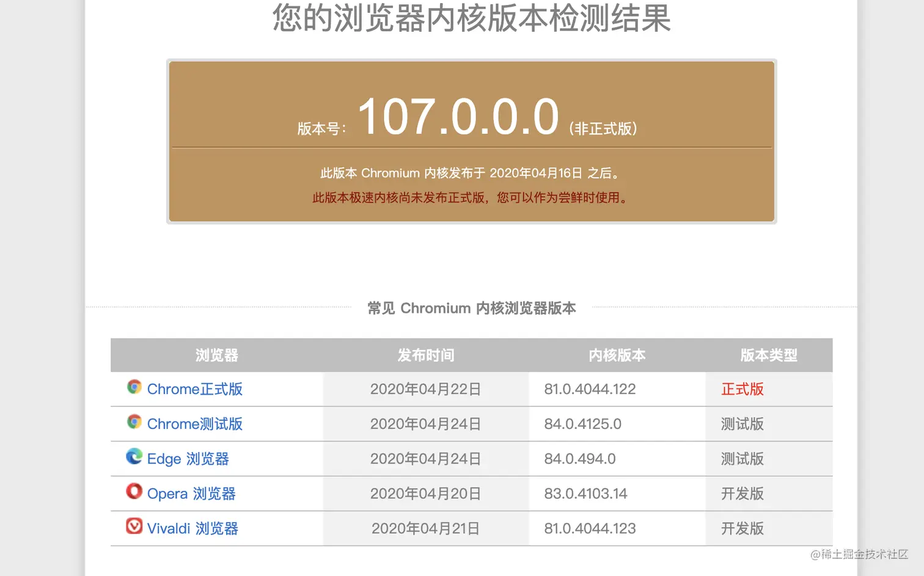The image size is (924, 576).
Task: Click kernel version 81.0.4044.123
Action: (590, 528)
